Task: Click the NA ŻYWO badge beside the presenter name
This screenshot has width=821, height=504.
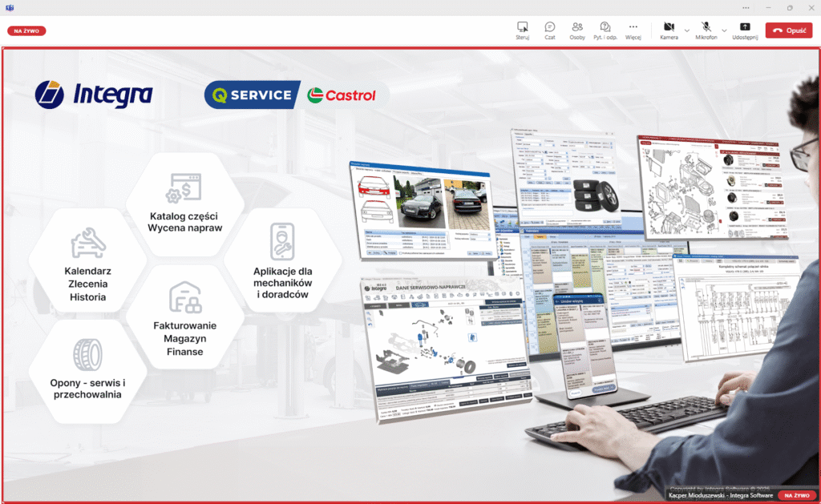Action: point(797,495)
